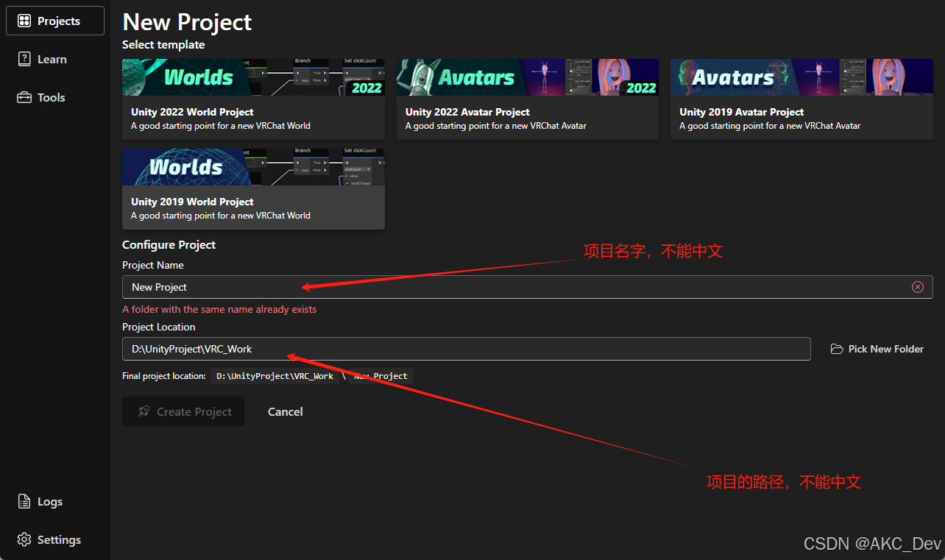Click the 'Configure Project' heading

click(169, 244)
